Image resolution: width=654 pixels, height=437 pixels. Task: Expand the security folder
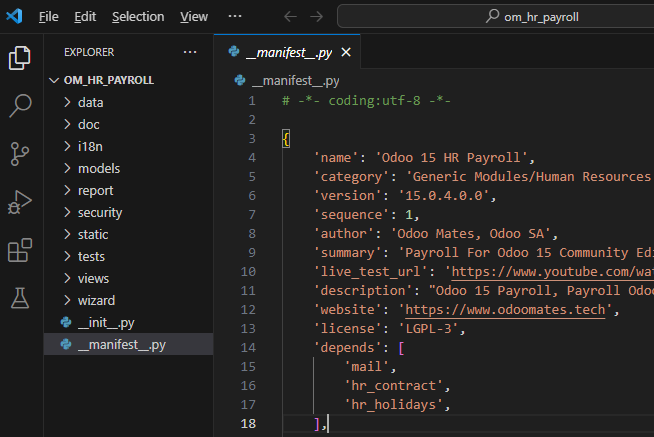point(128,212)
